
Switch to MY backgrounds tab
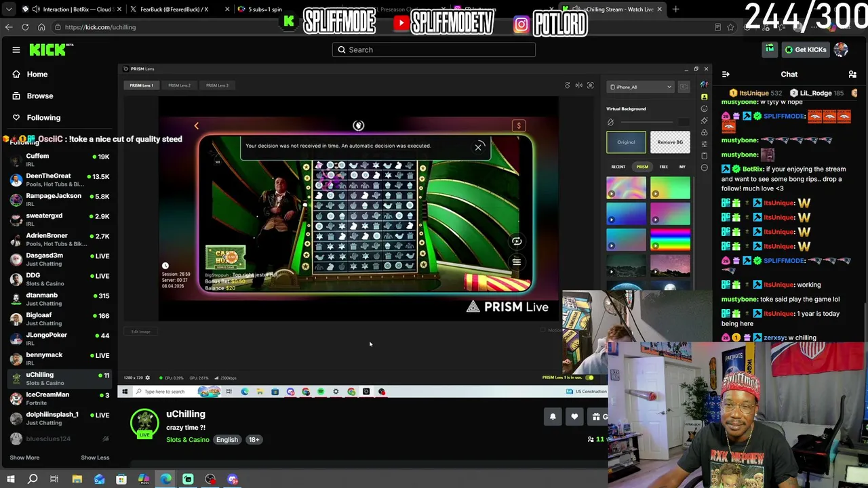(682, 167)
